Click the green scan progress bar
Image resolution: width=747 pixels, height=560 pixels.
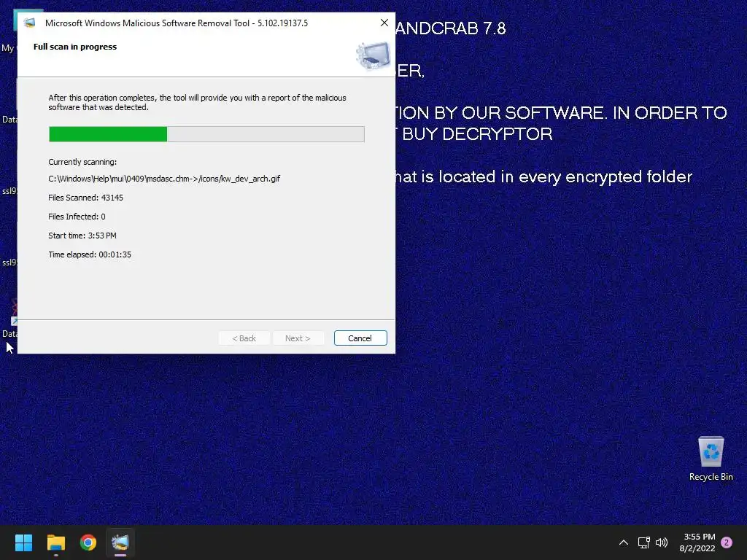(x=206, y=134)
